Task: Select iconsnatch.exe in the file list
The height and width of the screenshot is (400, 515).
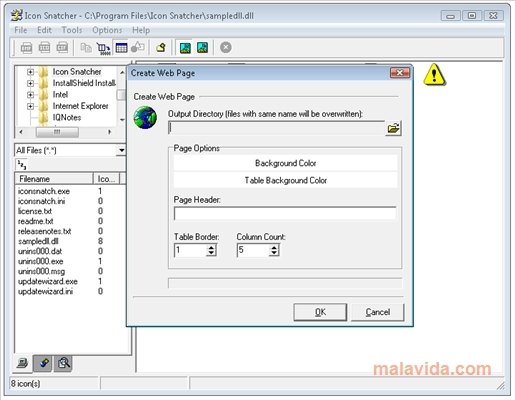Action: pyautogui.click(x=44, y=191)
